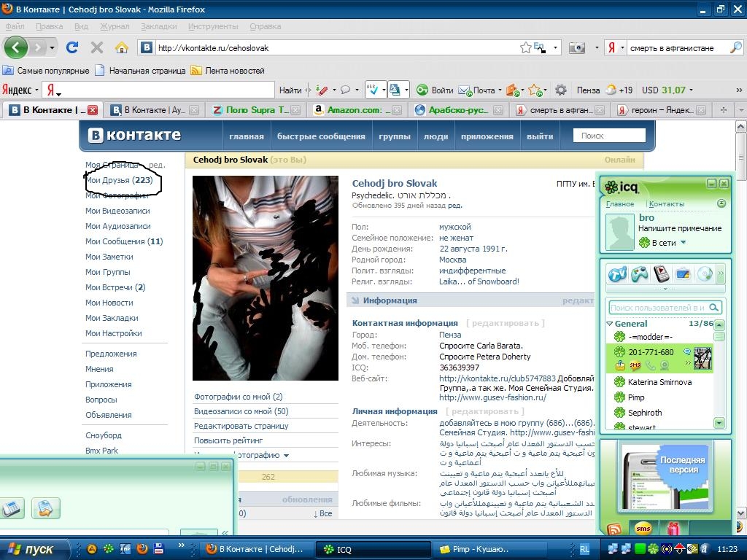Select contact Sephiroth in ICQ
This screenshot has height=560, width=747.
tap(645, 413)
